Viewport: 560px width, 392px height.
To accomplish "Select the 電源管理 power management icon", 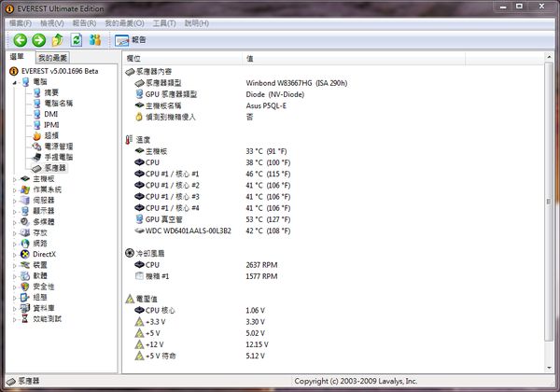I will (36, 147).
